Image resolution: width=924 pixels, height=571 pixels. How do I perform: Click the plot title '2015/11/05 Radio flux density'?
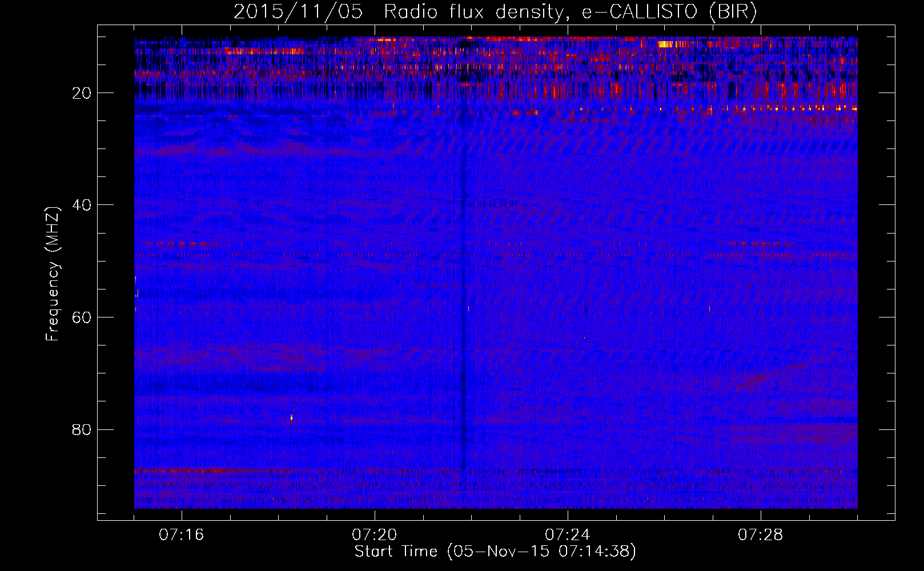[x=495, y=12]
